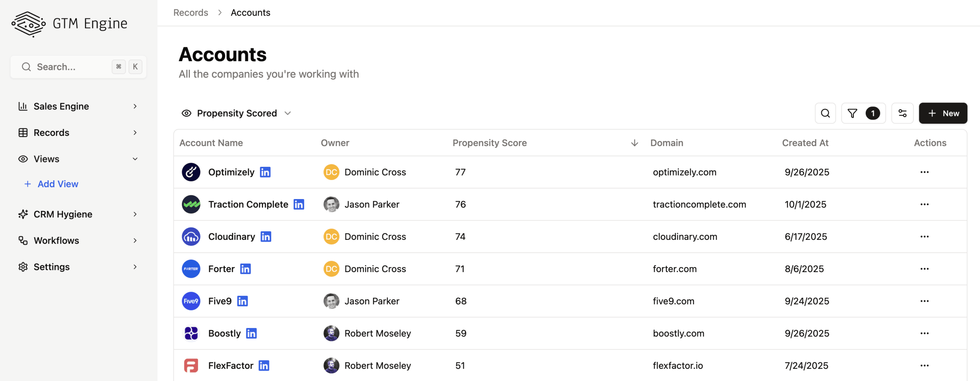
Task: Click the Boostly company logo
Action: tap(191, 333)
